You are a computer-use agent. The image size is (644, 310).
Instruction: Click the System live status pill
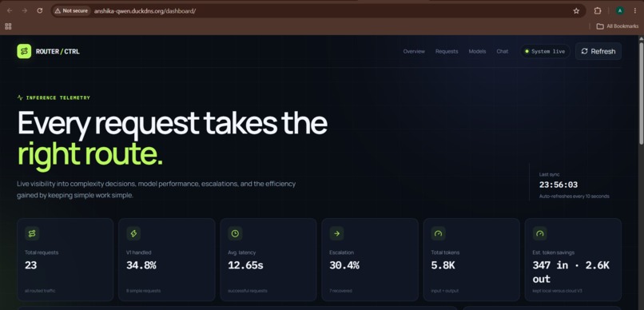pyautogui.click(x=545, y=51)
